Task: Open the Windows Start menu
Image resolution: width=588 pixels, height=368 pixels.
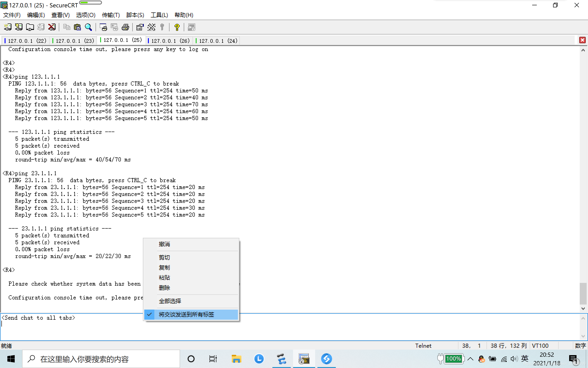Action: 11,359
